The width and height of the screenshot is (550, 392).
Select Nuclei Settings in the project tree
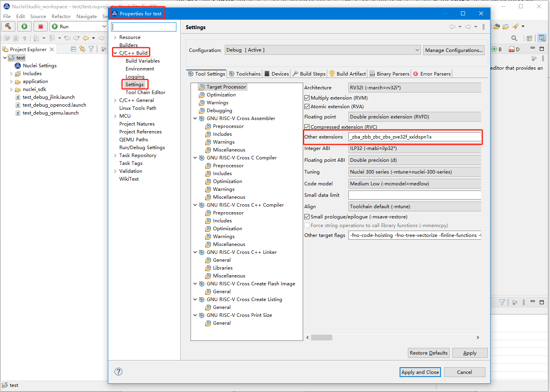(39, 66)
